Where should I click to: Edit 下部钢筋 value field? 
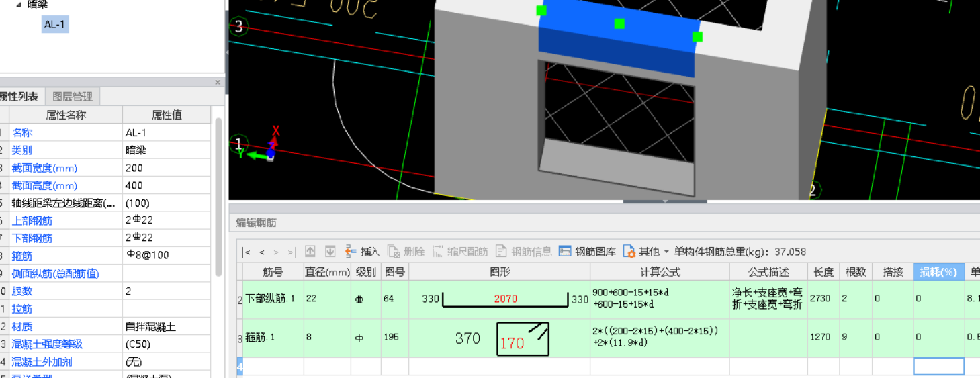pyautogui.click(x=167, y=238)
